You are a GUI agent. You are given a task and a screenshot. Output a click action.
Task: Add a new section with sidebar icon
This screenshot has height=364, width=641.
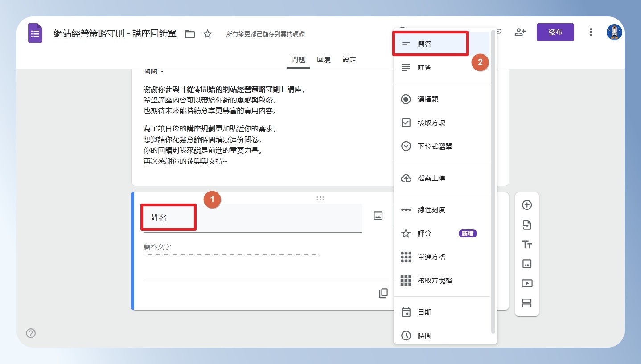[x=527, y=303]
